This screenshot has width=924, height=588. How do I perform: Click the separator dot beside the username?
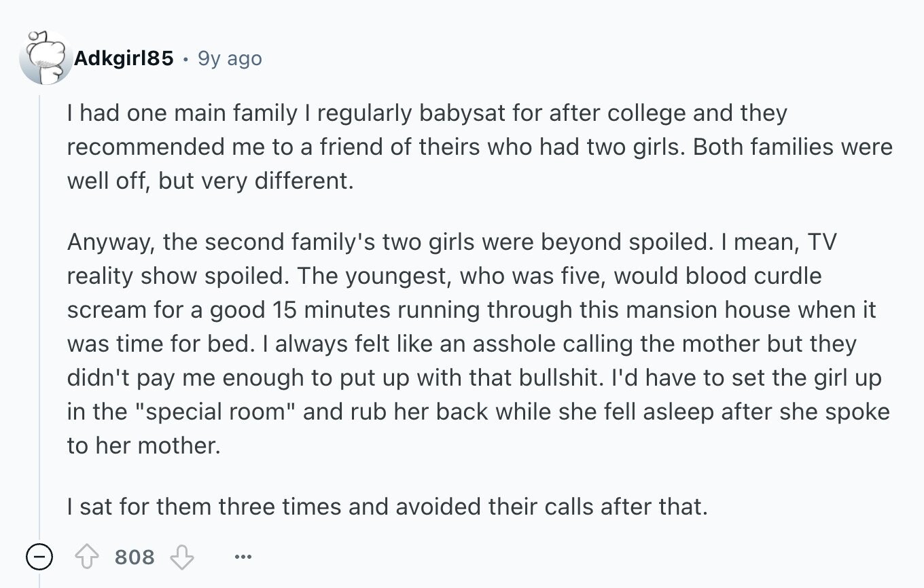(x=186, y=59)
